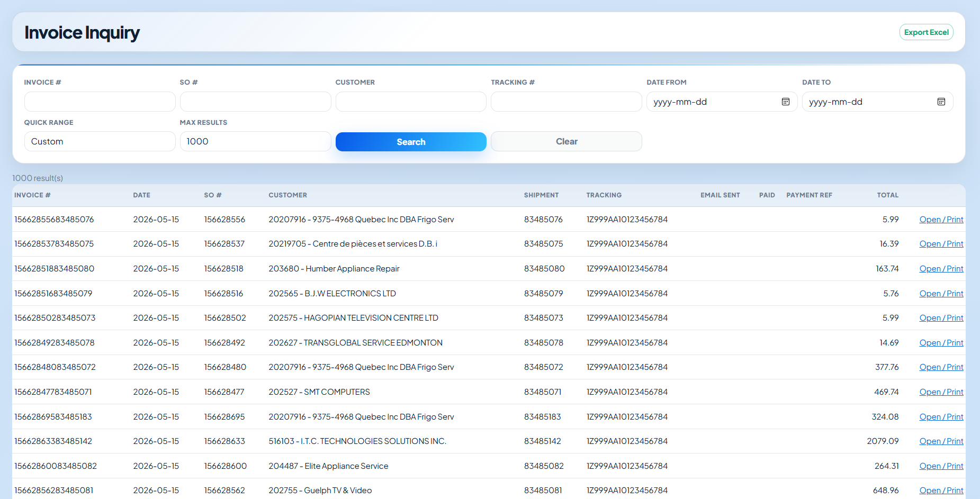980x499 pixels.
Task: Open/Print invoice for SMT COMPUTERS
Action: pos(941,392)
